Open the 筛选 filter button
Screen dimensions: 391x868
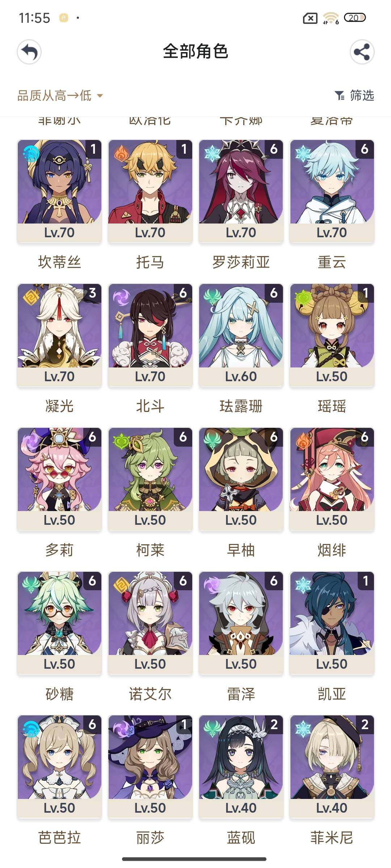354,95
